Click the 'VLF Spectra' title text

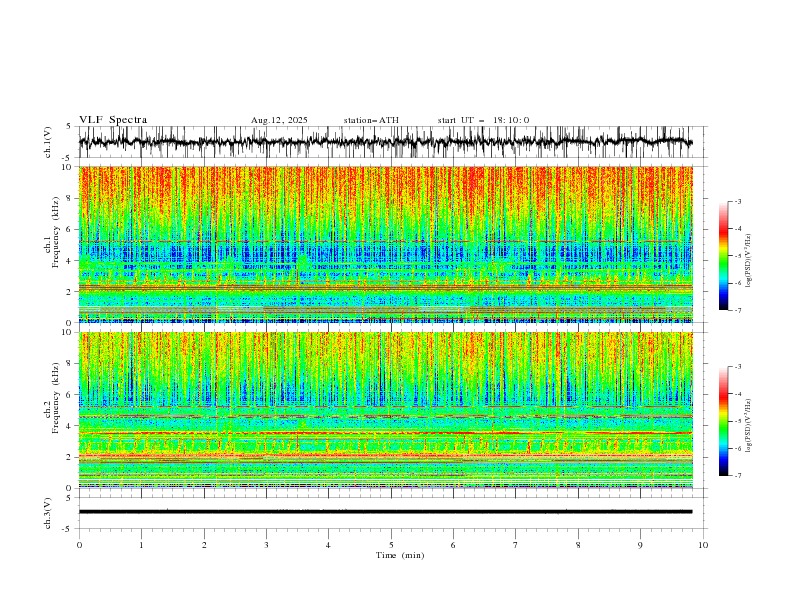[113, 120]
